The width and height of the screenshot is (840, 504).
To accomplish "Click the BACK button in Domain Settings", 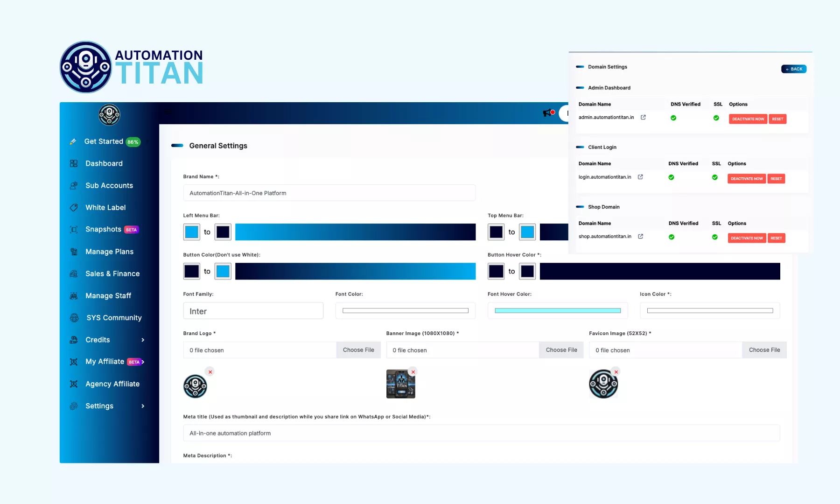I will click(x=794, y=69).
